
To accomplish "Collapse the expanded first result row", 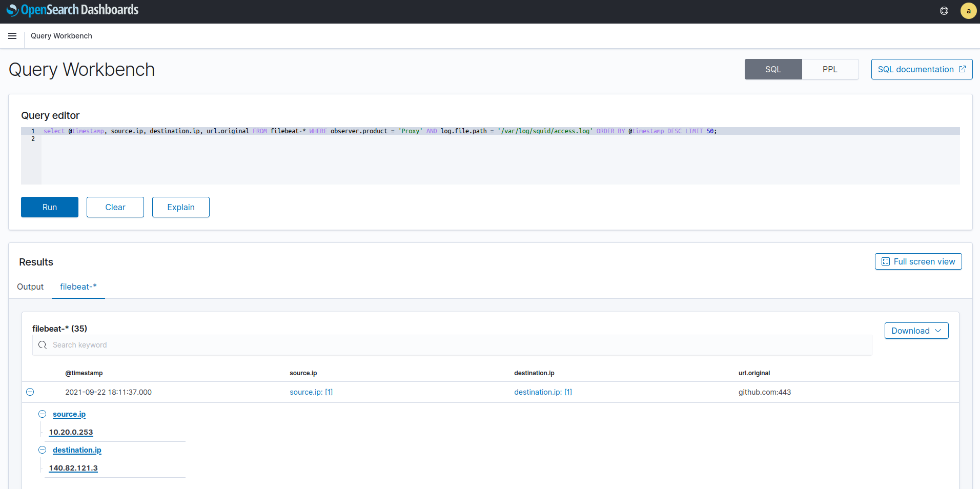I will pyautogui.click(x=30, y=392).
